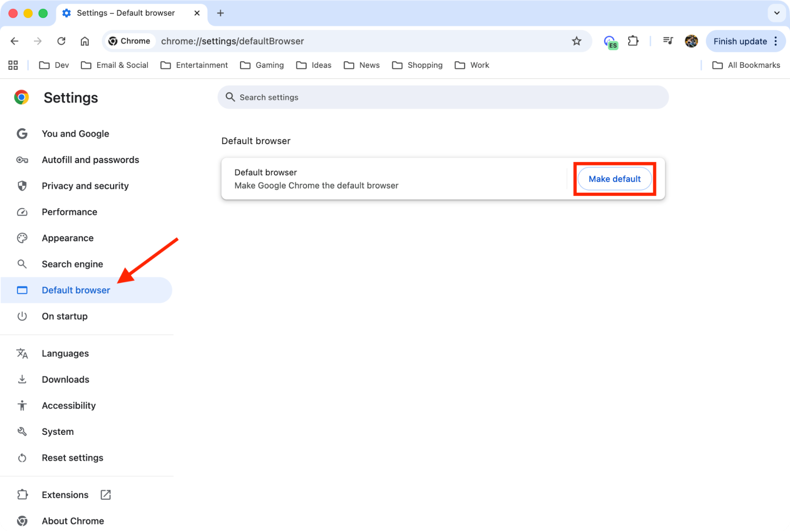Open the tab search grid icon
Viewport: 790px width, 532px height.
point(13,65)
